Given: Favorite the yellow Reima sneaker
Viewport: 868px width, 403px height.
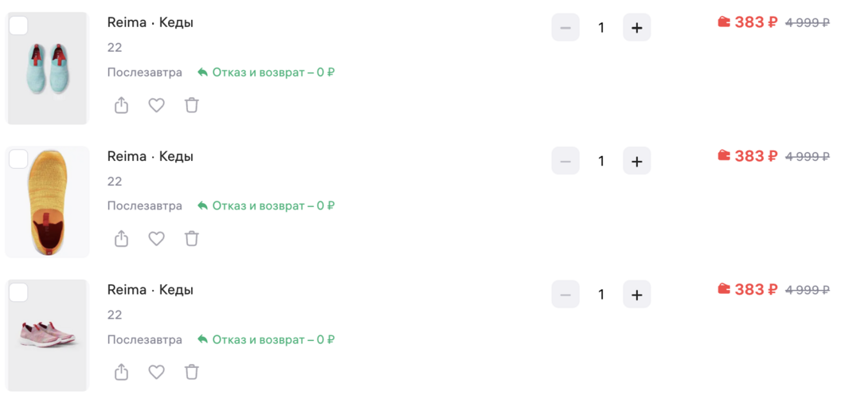Looking at the screenshot, I should coord(156,238).
